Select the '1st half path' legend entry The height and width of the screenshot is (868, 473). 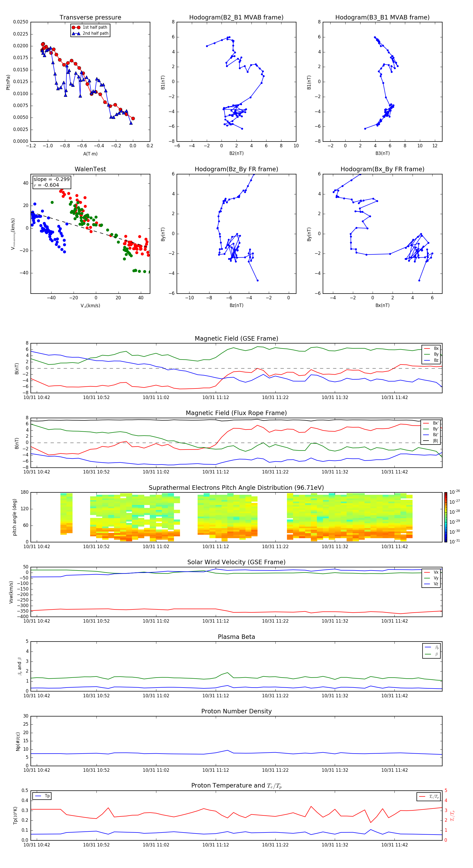point(90,27)
